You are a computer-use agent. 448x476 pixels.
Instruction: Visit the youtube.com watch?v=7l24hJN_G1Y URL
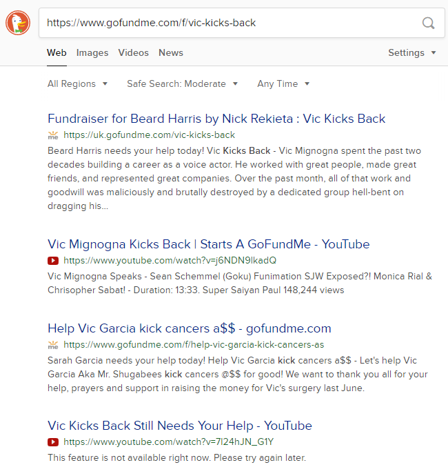pos(168,442)
